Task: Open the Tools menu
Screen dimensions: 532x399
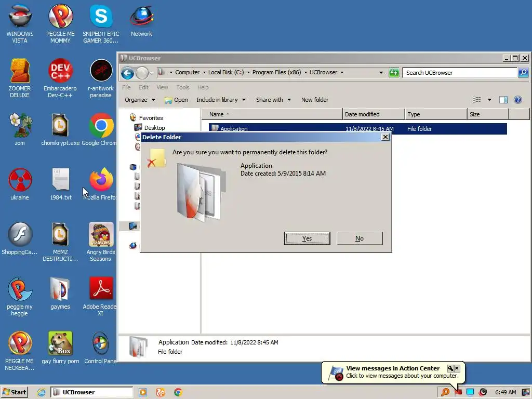Action: point(182,87)
